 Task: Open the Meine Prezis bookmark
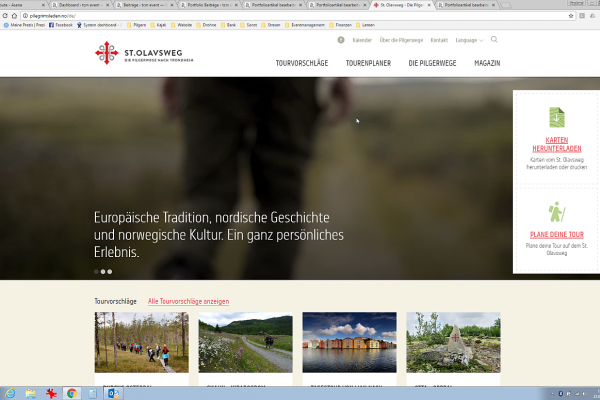24,25
